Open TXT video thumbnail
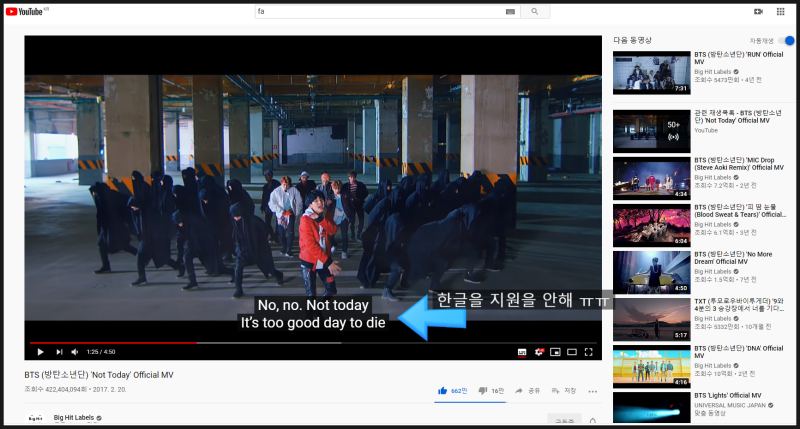The width and height of the screenshot is (800, 429). click(x=652, y=319)
